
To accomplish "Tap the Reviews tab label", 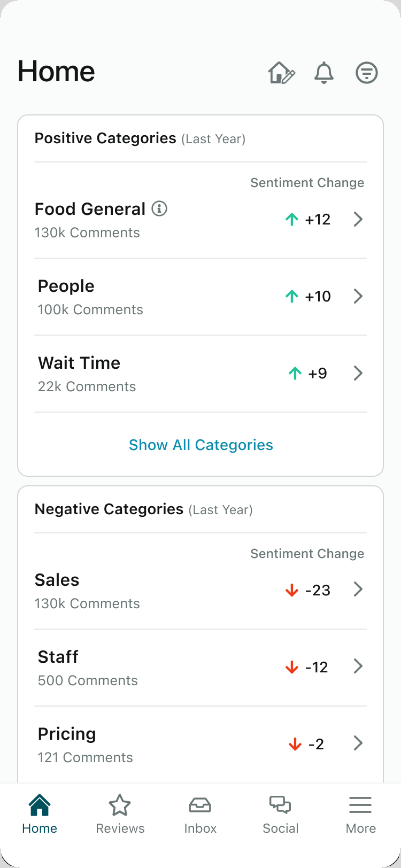I will tap(120, 828).
